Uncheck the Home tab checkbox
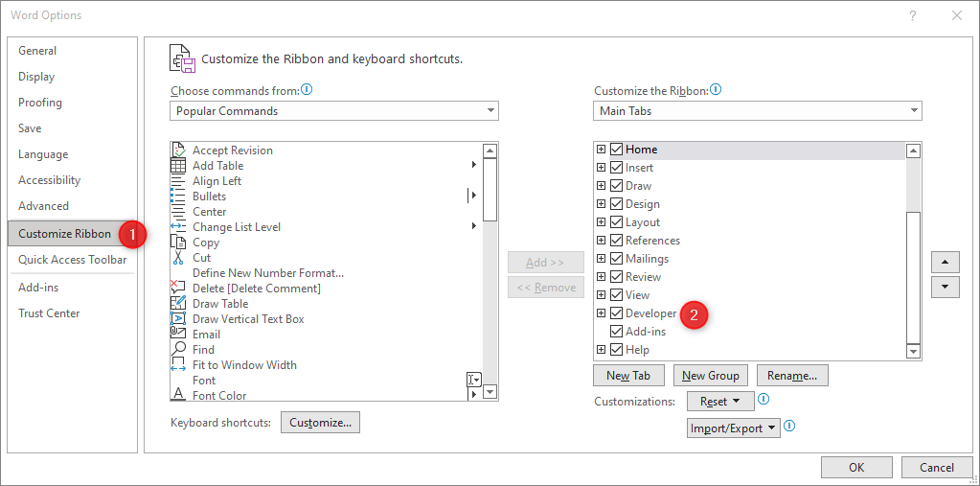 [616, 150]
